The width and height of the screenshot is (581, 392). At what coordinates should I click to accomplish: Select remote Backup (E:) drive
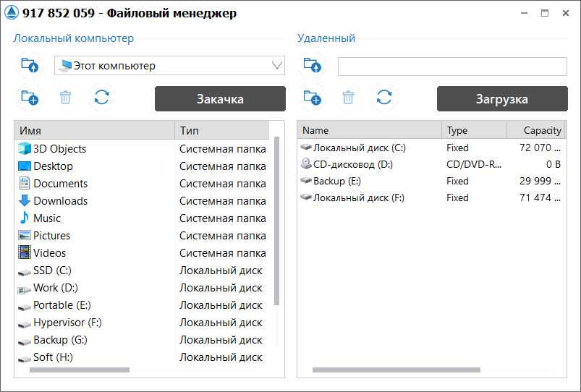[x=336, y=181]
